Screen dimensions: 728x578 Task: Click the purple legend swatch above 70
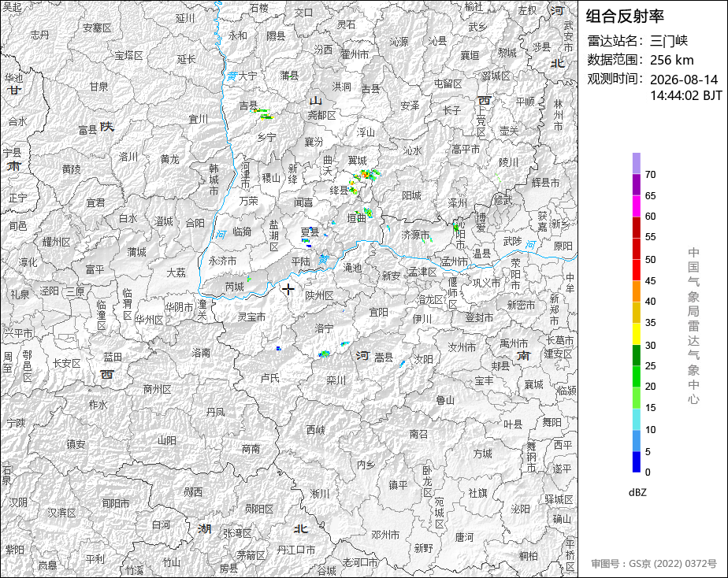point(636,163)
